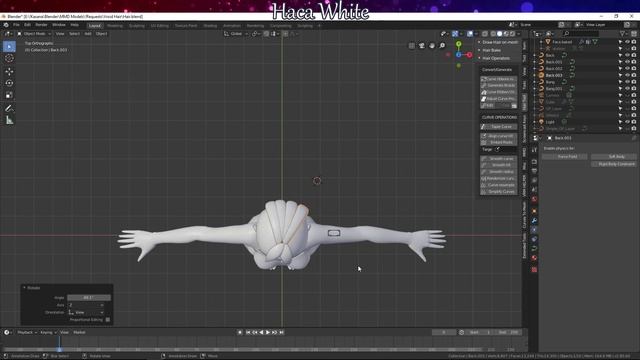Toggle the camera view icon
The image size is (640, 360).
coord(422,46)
